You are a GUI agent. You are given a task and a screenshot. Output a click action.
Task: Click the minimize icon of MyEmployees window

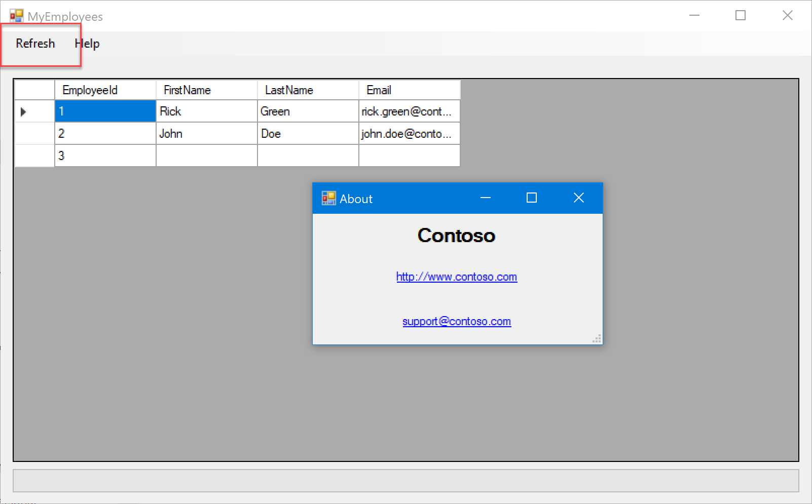tap(694, 15)
